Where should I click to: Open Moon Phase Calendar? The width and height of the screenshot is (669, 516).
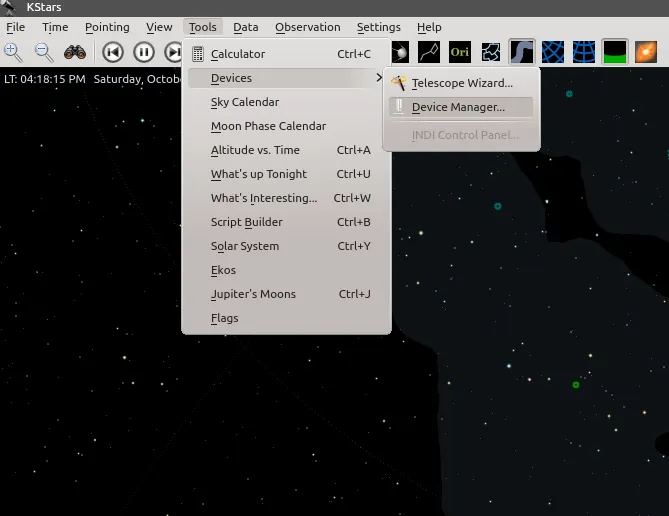point(286,126)
